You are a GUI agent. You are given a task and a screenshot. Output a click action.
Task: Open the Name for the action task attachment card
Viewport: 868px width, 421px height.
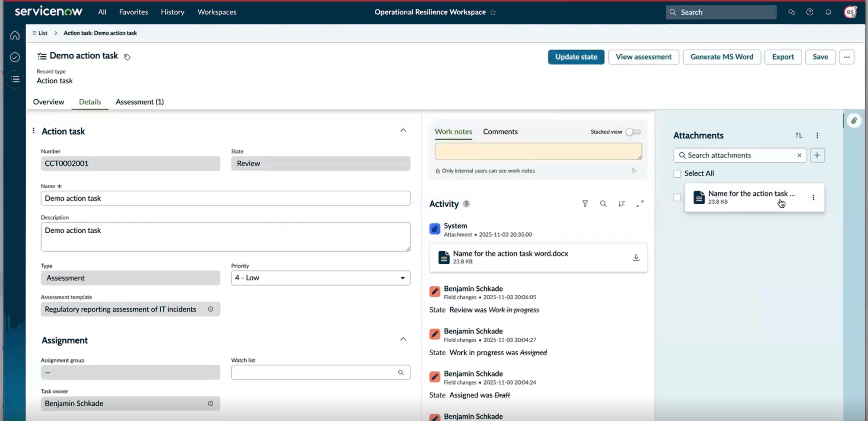(x=754, y=197)
